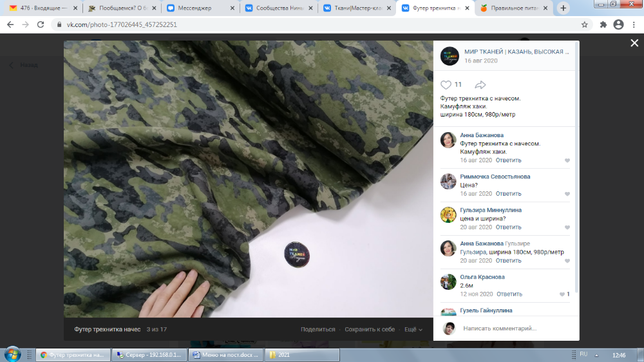This screenshot has height=362, width=644.
Task: View site info via the lock icon
Action: point(59,24)
